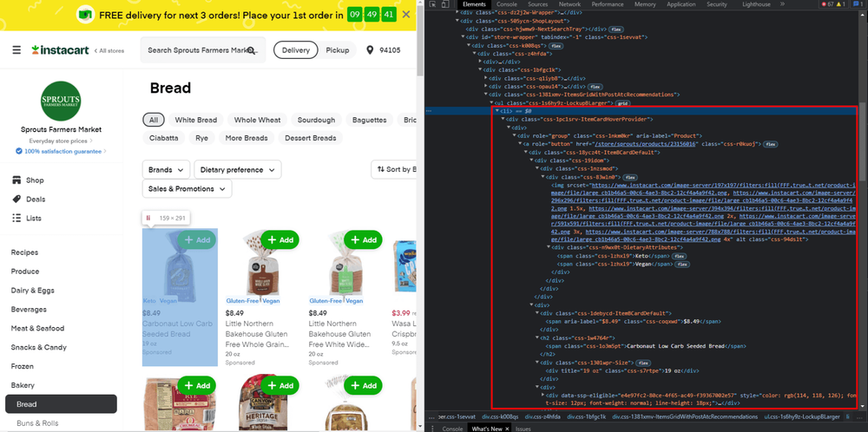Toggle flex badge beside NextSearchTray div
The height and width of the screenshot is (432, 868).
615,29
